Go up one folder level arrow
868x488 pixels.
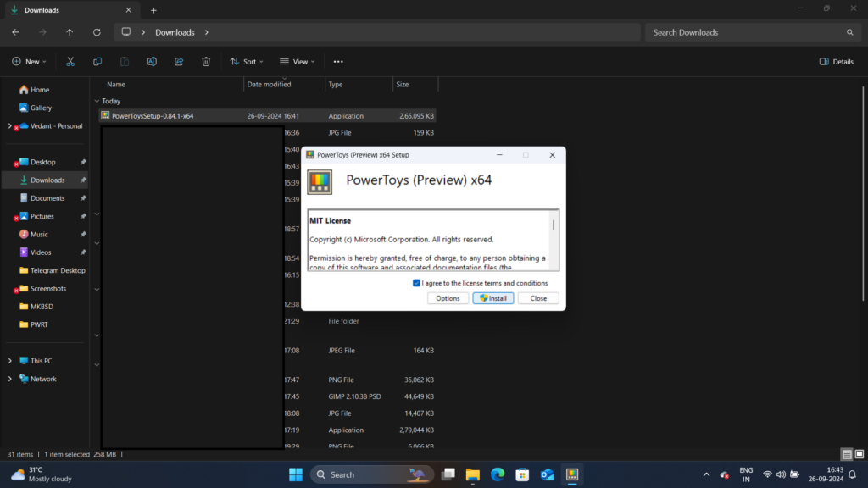coord(70,32)
